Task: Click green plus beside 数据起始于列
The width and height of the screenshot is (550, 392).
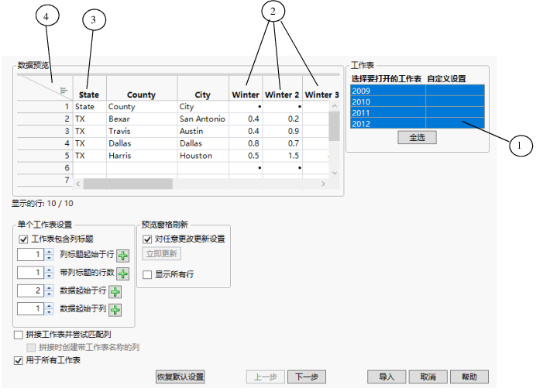Action: (115, 310)
